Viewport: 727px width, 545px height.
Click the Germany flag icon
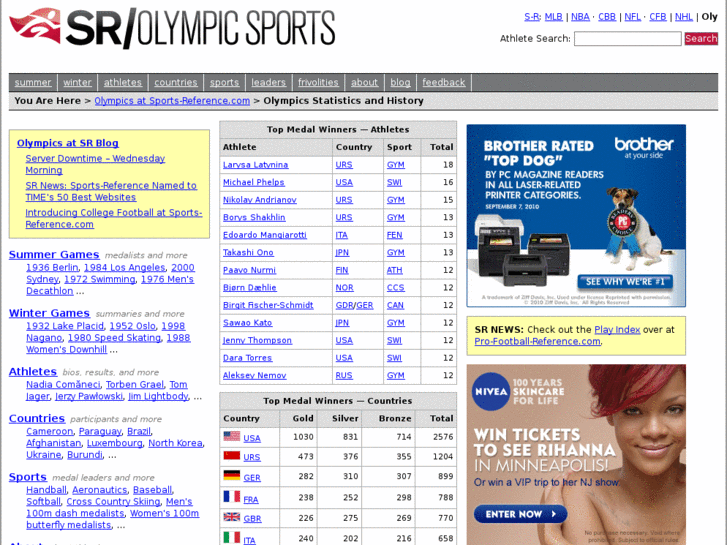232,475
